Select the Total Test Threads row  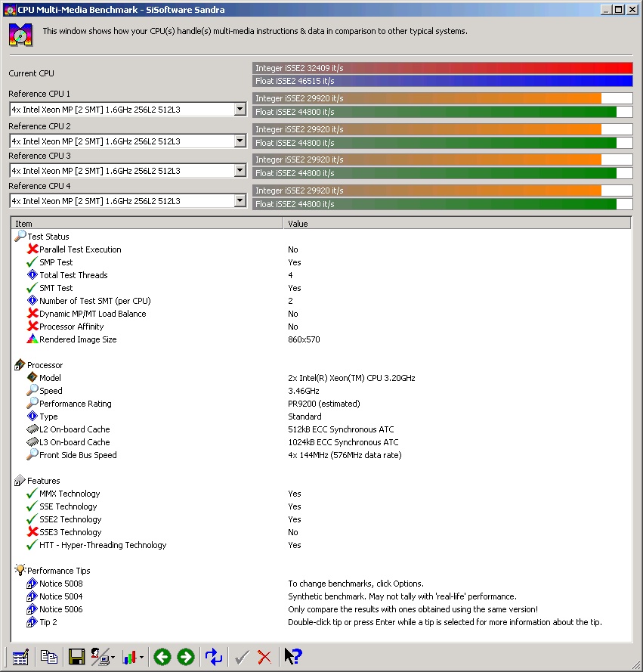[x=321, y=275]
